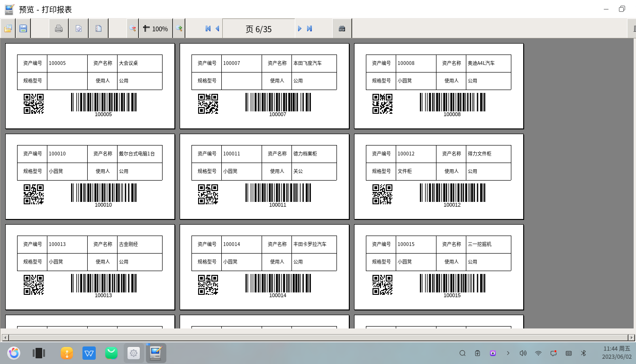Go to the previous page
The height and width of the screenshot is (364, 636).
tap(218, 28)
